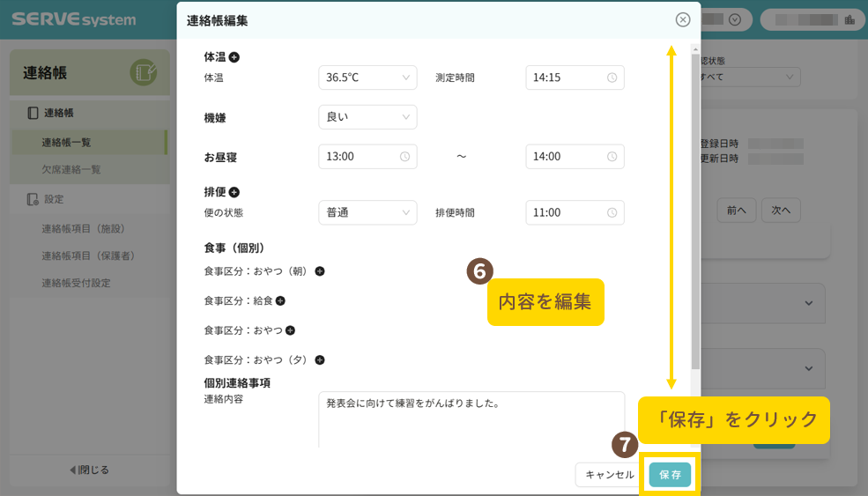Click the 保存 button
The image size is (868, 496).
tap(670, 475)
